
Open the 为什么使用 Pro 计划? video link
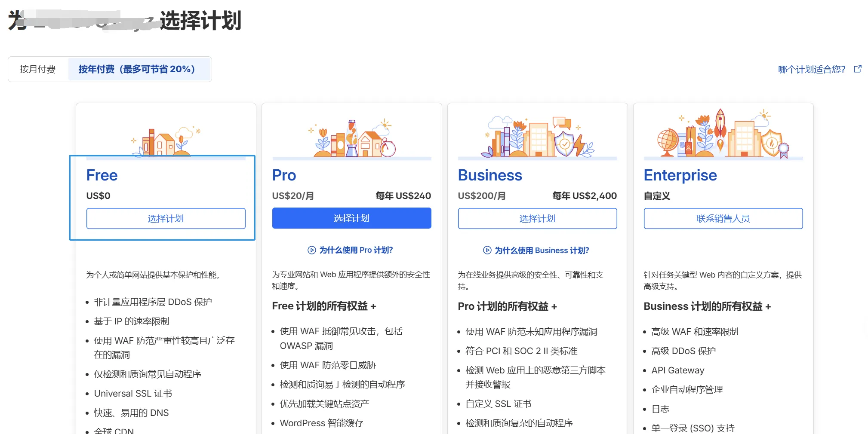coord(356,250)
